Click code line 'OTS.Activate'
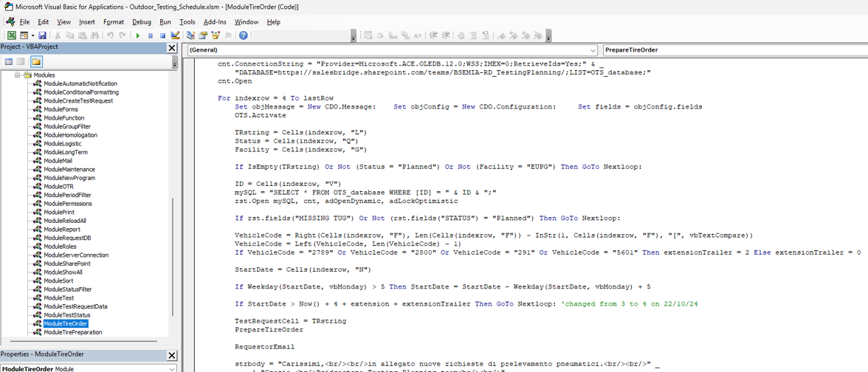This screenshot has height=372, width=868. click(260, 115)
